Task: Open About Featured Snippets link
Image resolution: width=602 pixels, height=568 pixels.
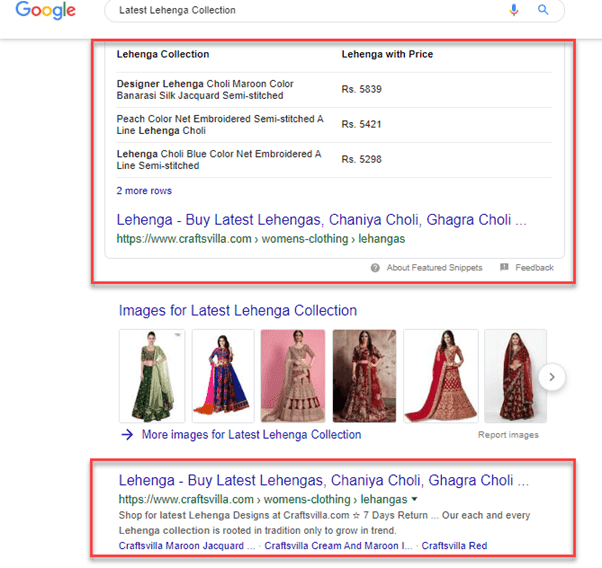Action: pyautogui.click(x=434, y=268)
